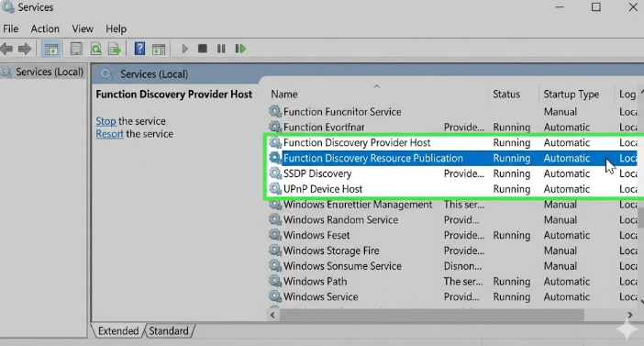This screenshot has height=346, width=644.
Task: Click the gear icon of Windows Feset
Action: [275, 235]
